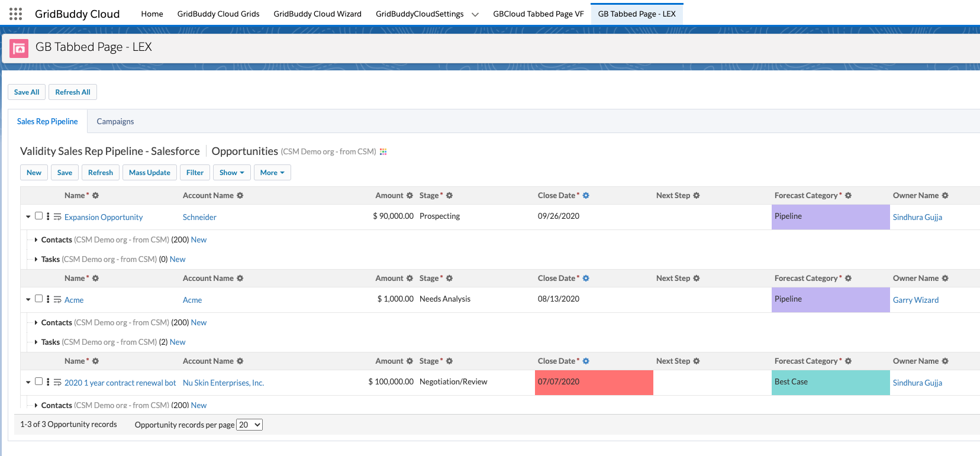
Task: Click the Refresh All button
Action: coord(73,92)
